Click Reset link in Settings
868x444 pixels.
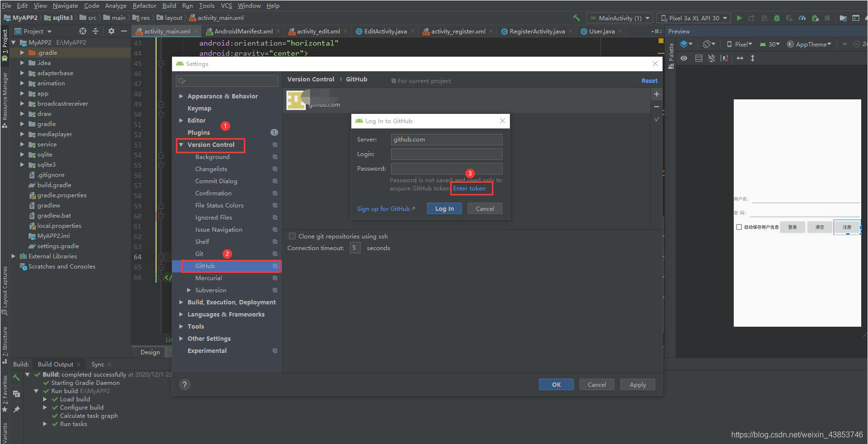point(649,80)
